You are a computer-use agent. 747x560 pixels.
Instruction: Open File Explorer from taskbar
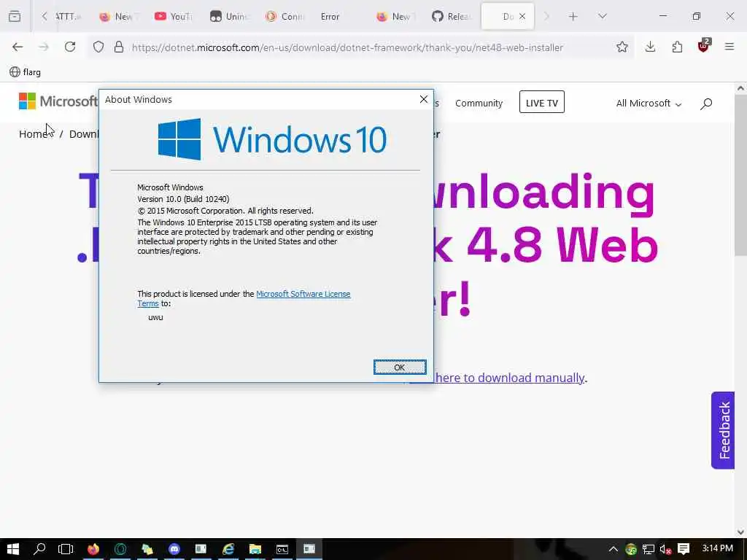(255, 549)
